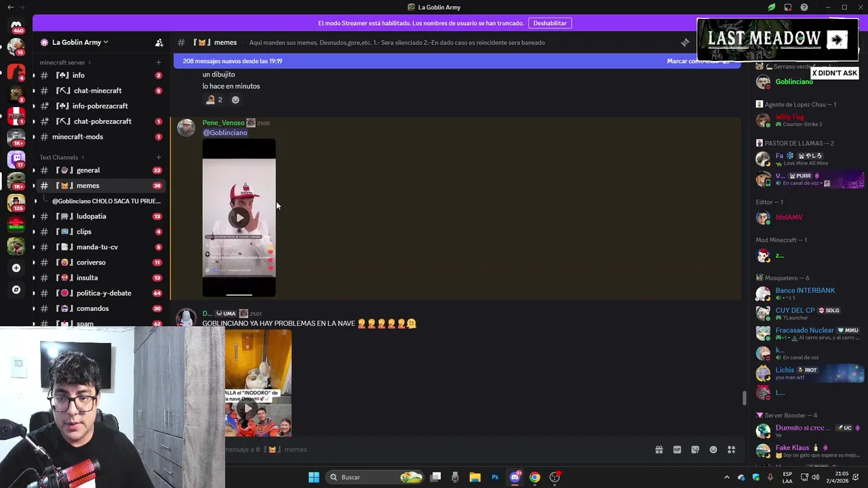The width and height of the screenshot is (868, 488).
Task: Click the Last Meadow banner arrow
Action: tap(837, 39)
